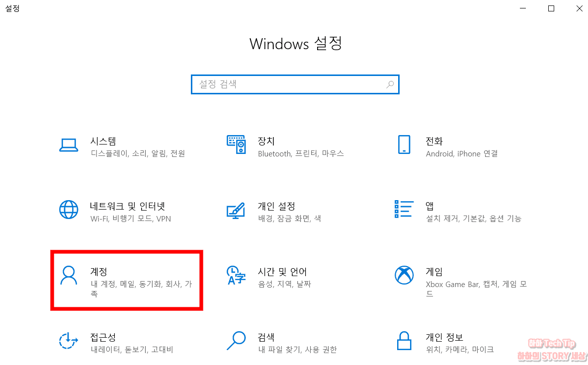Open the 접근성 icon

click(68, 341)
